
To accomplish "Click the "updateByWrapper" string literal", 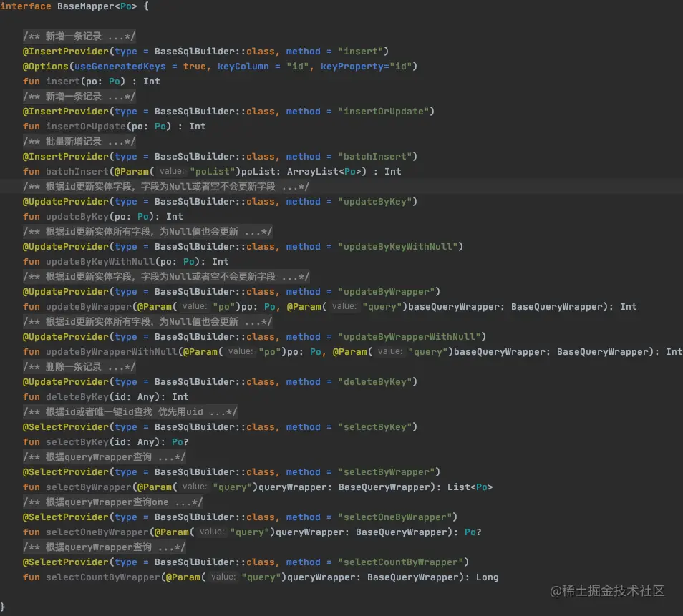I will tap(387, 292).
